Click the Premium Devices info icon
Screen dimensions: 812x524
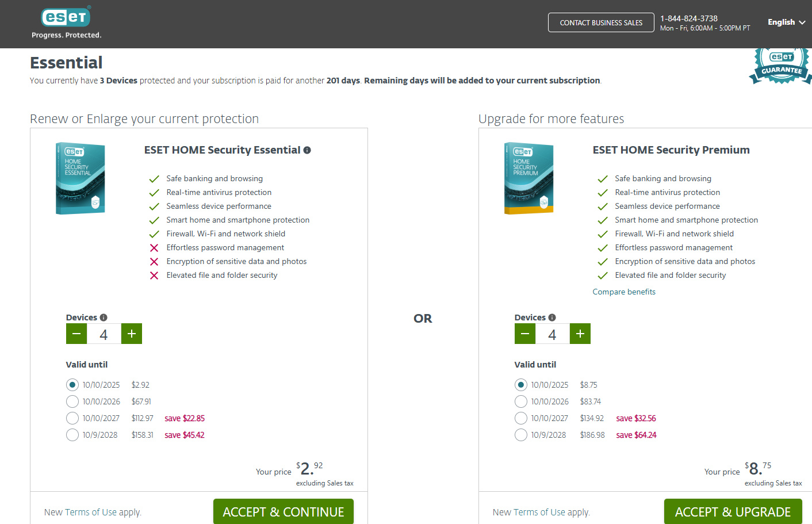tap(552, 318)
